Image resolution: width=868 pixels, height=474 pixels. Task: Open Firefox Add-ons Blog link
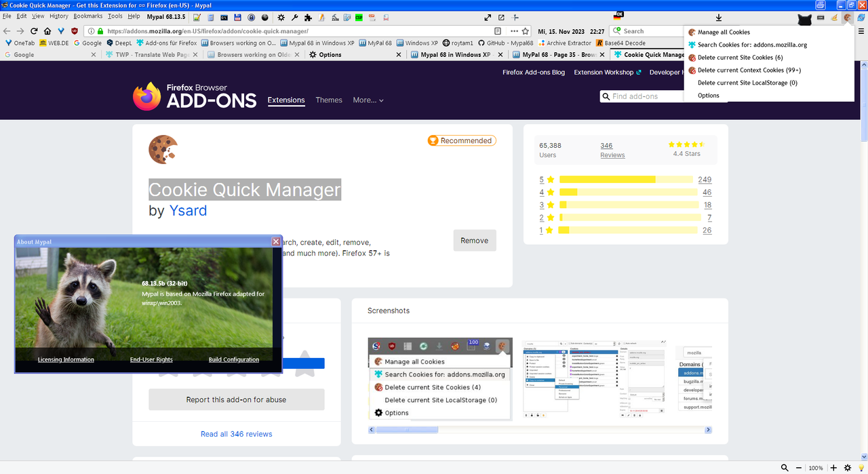[x=534, y=73]
